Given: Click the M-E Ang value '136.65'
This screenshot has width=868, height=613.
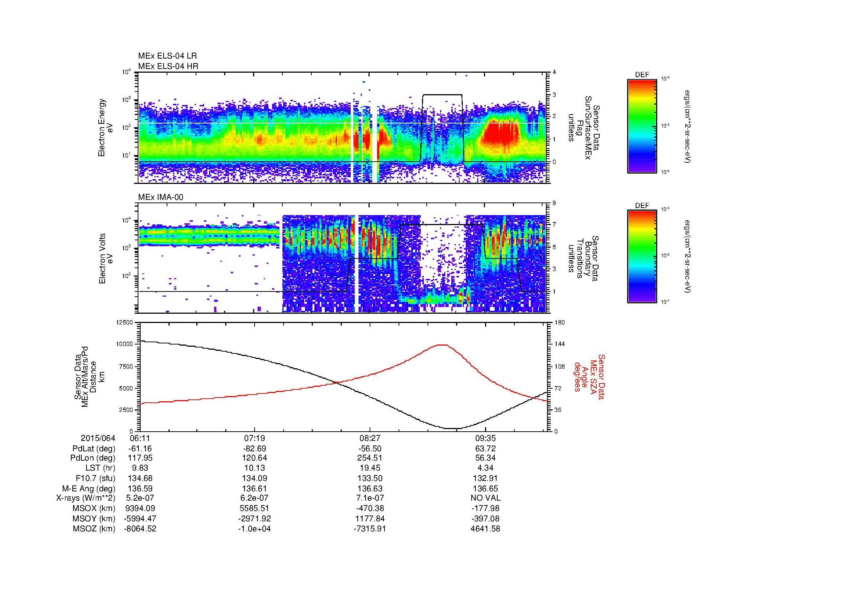Looking at the screenshot, I should pos(485,489).
